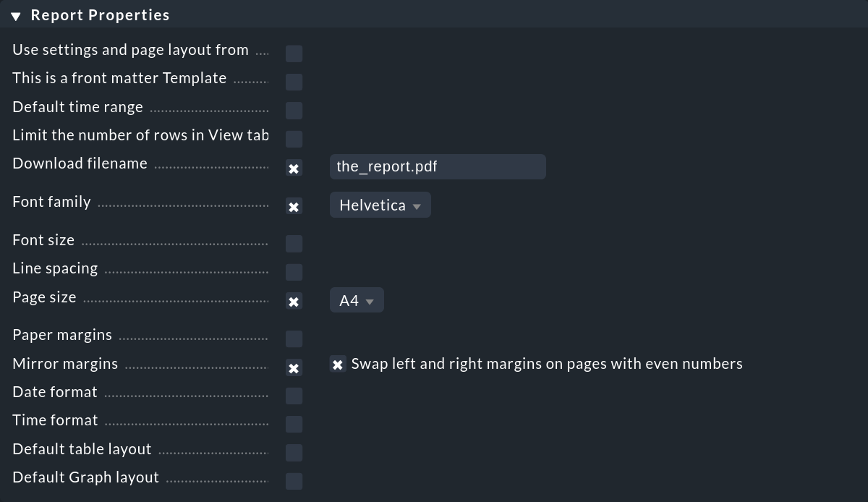Enable the Default time range option
This screenshot has height=502, width=868.
click(x=294, y=110)
